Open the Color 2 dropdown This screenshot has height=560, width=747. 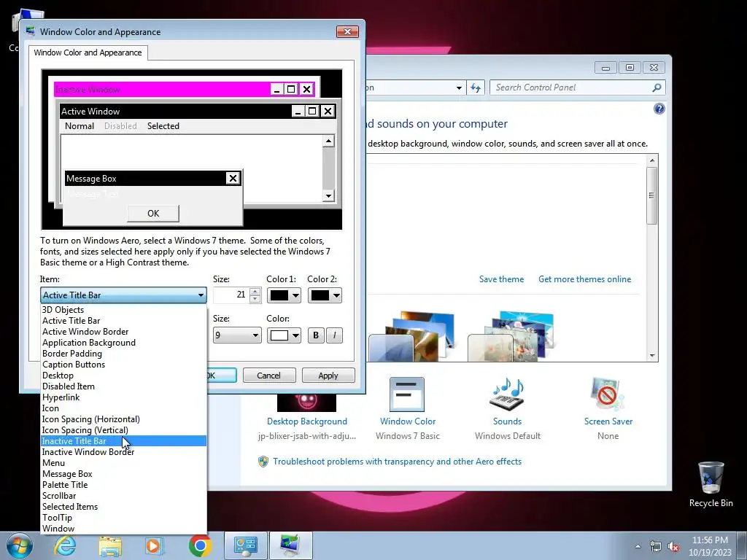pos(336,295)
